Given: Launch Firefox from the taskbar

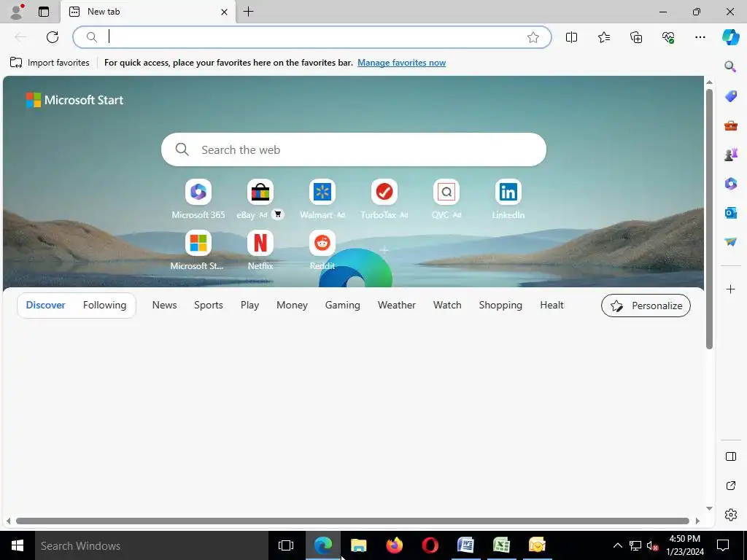Looking at the screenshot, I should pyautogui.click(x=394, y=545).
